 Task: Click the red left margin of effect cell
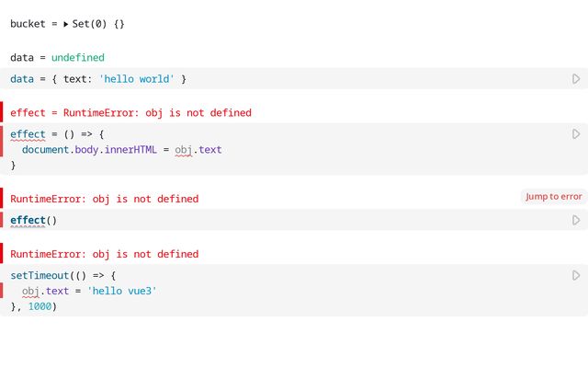[2, 149]
